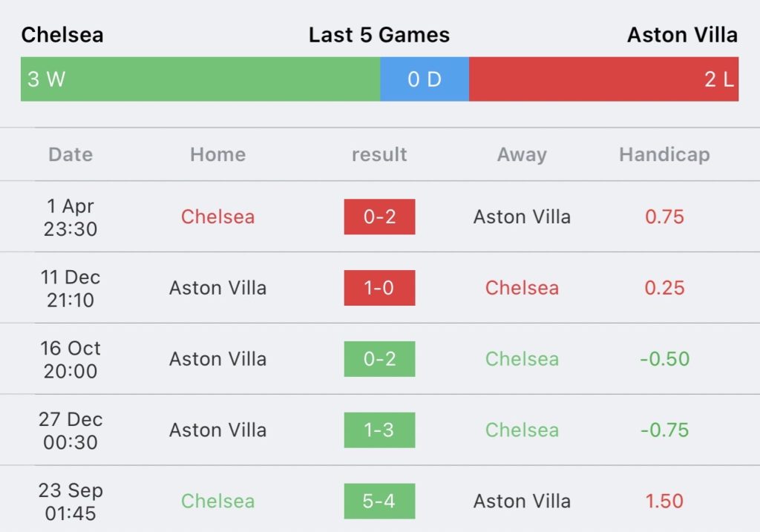Click the -0.75 handicap value
The width and height of the screenshot is (760, 532).
[x=664, y=430]
